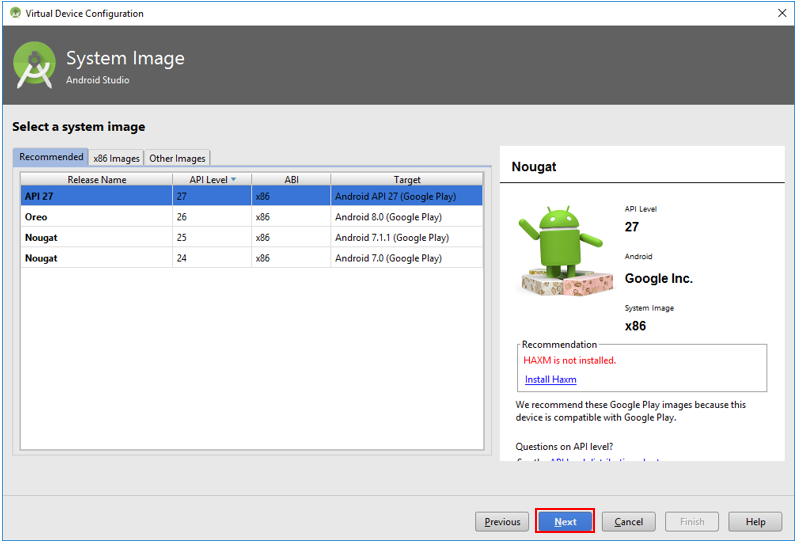
Task: Select the Oreo system image row
Action: [x=251, y=217]
